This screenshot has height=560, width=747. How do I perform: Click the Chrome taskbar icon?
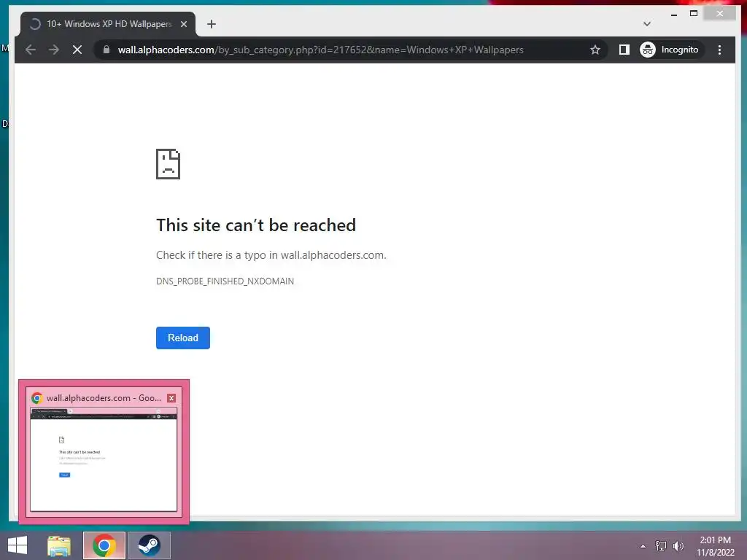pyautogui.click(x=104, y=545)
